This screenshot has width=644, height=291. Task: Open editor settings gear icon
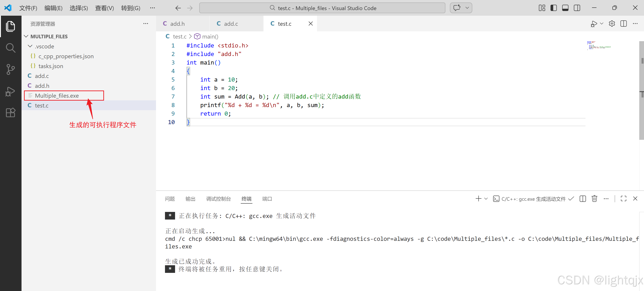click(x=612, y=24)
